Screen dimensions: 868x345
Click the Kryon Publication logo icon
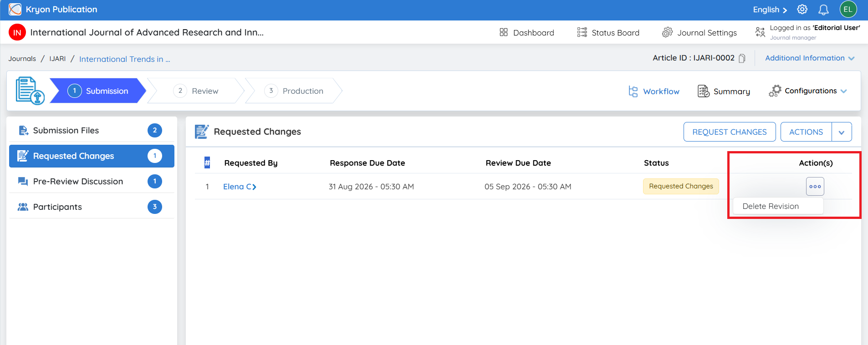click(x=15, y=9)
